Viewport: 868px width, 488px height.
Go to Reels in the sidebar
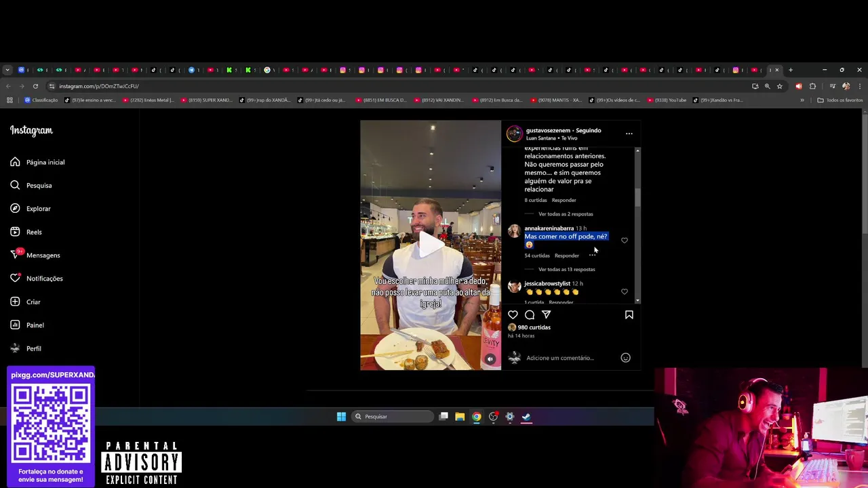click(26, 232)
